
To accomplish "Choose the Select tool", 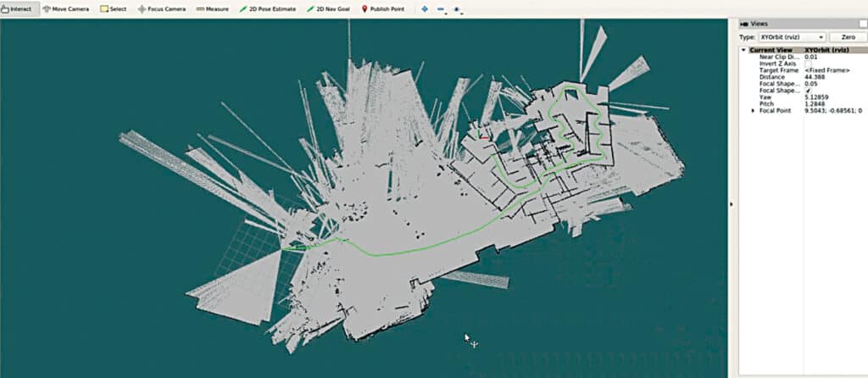I will (x=114, y=8).
